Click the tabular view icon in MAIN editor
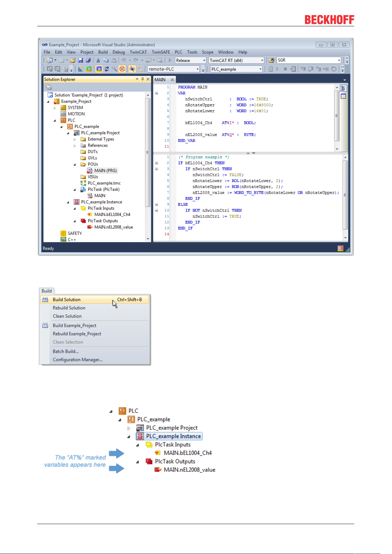The image size is (392, 554). pos(343,96)
